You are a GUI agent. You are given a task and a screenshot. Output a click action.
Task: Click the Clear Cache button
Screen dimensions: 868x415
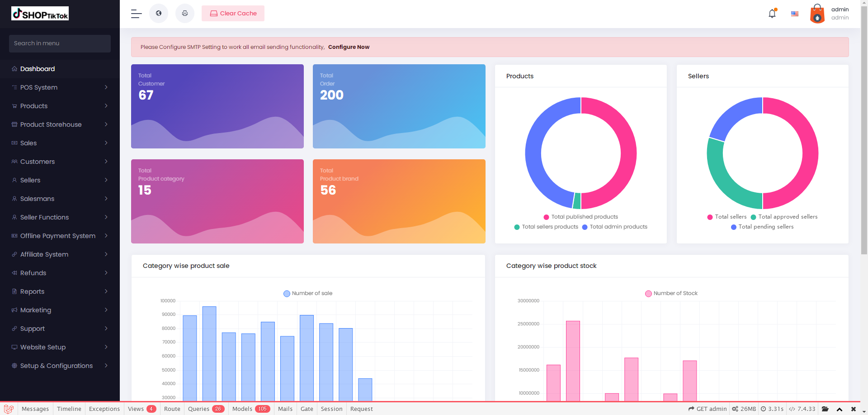pyautogui.click(x=233, y=13)
